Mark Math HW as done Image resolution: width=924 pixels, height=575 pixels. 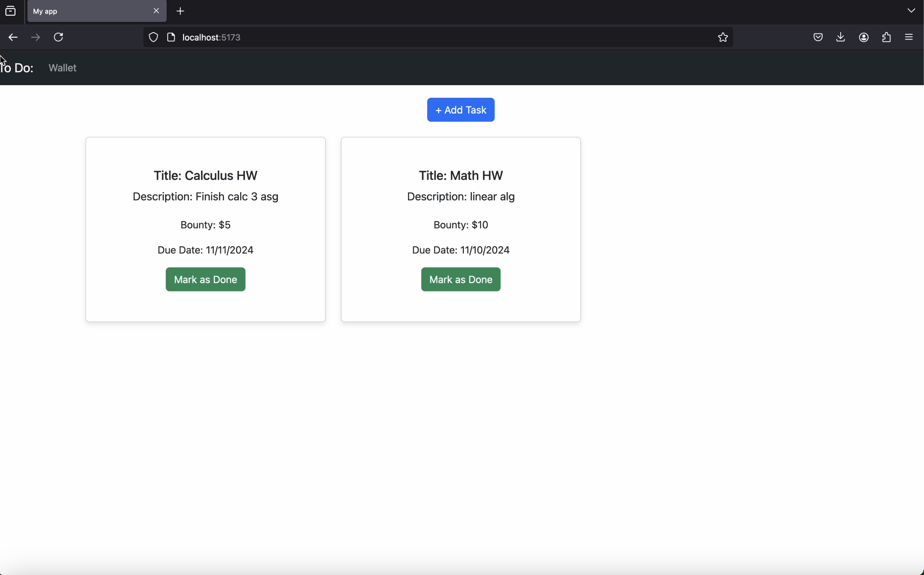(x=461, y=280)
